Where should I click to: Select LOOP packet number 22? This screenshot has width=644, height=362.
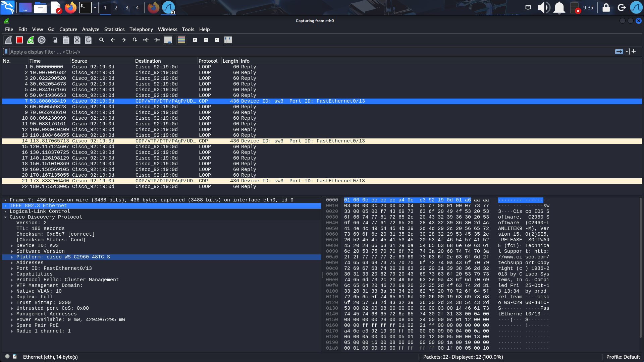tap(322, 187)
